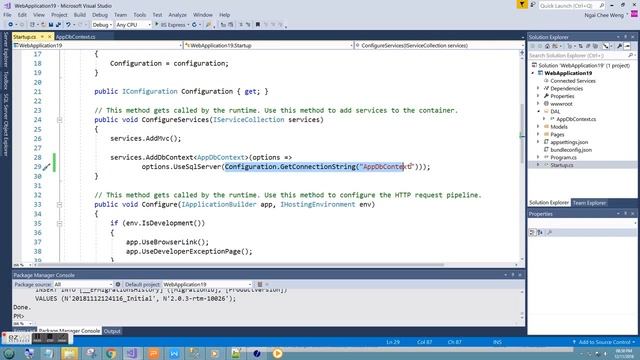Click the Alphabetical sort icon in Properties panel
Viewport: 640px width, 360px height.
coord(540,232)
